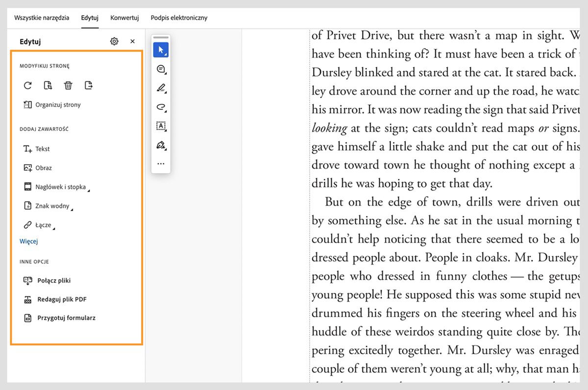Click the Organizuj strony icon

(x=28, y=104)
